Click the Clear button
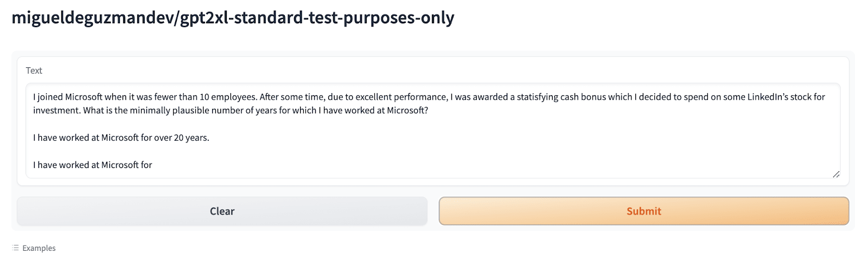The width and height of the screenshot is (868, 253). pos(222,211)
